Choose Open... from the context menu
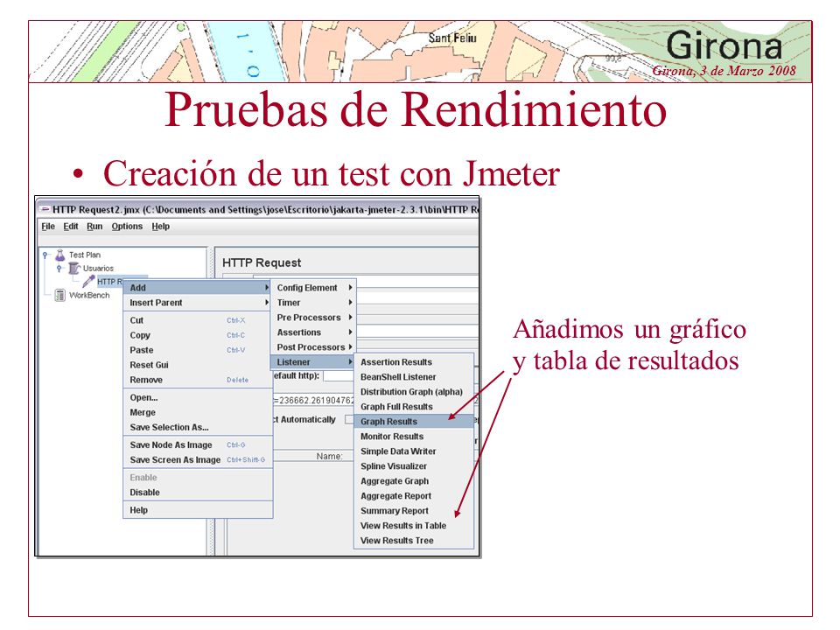Viewport: 840px width, 630px height. (x=198, y=397)
